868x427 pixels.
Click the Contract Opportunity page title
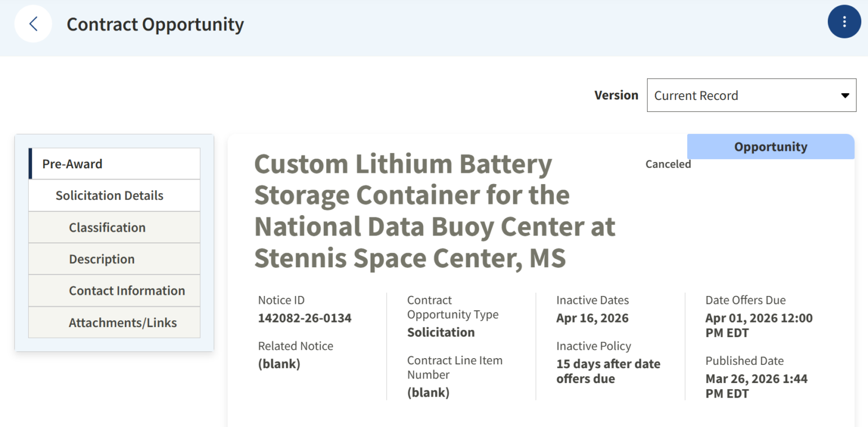point(155,24)
